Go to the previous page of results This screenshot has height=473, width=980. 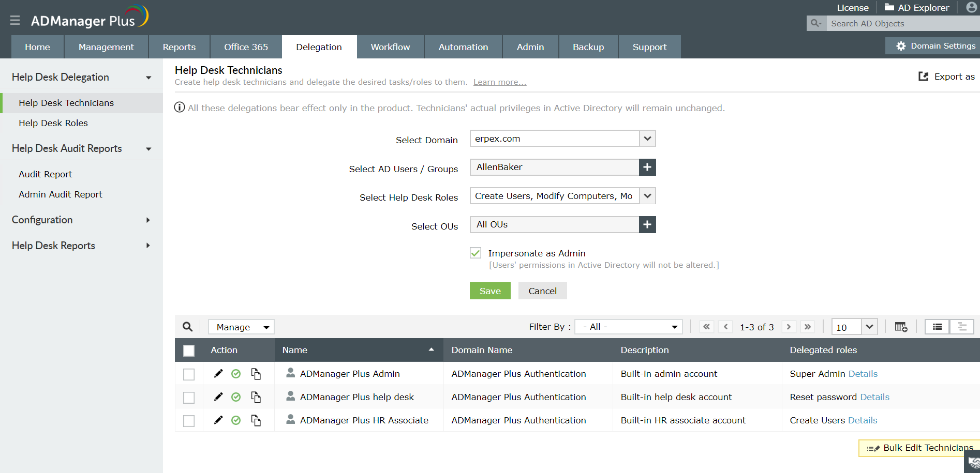point(726,327)
